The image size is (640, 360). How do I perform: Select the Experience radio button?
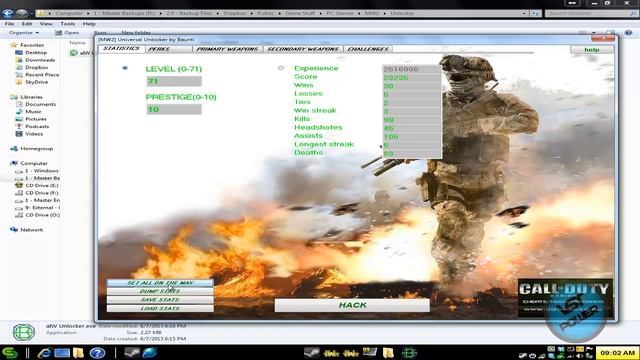281,68
